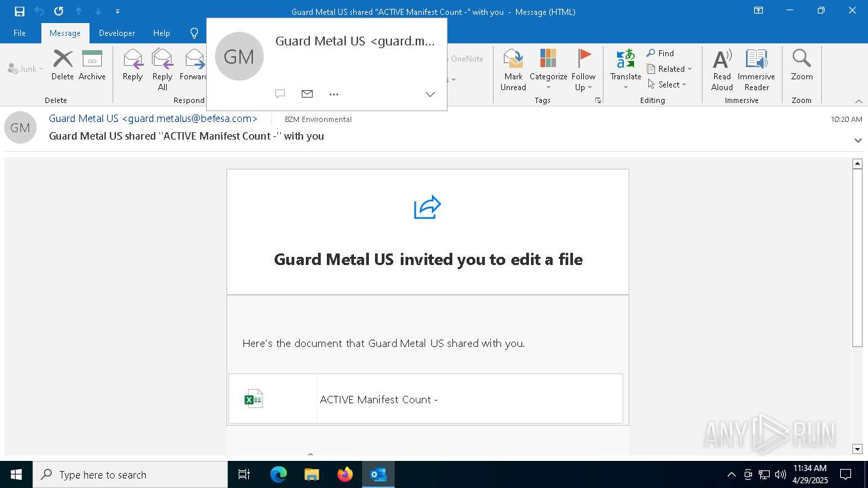Image resolution: width=868 pixels, height=488 pixels.
Task: Open the Help ribbon tab
Action: pos(161,33)
